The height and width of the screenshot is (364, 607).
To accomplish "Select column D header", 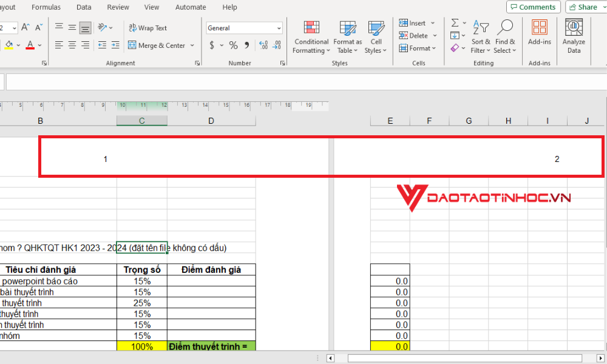I will click(211, 121).
